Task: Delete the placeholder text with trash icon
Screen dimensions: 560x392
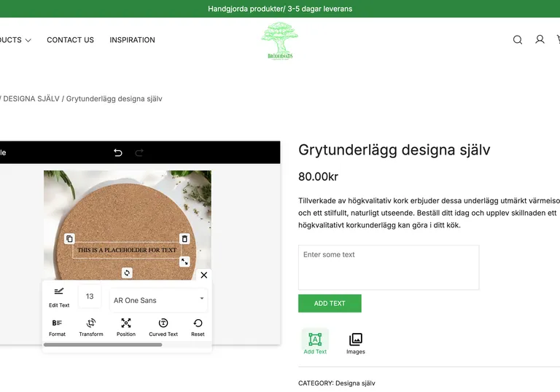Action: pos(184,238)
